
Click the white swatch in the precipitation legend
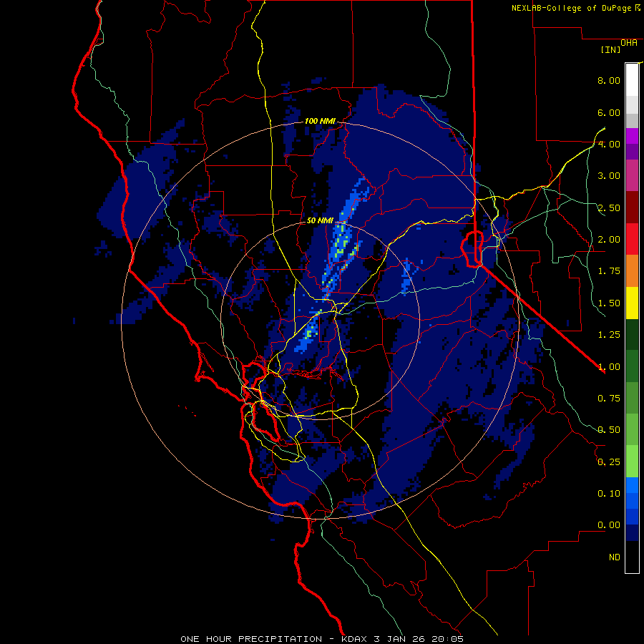tap(632, 79)
